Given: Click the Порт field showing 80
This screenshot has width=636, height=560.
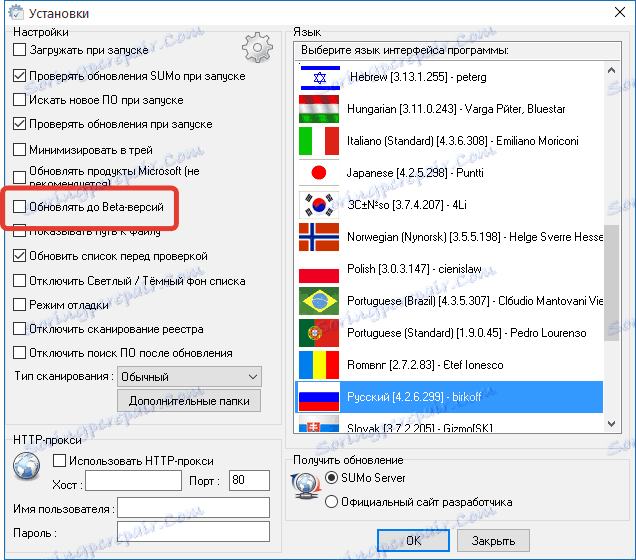Looking at the screenshot, I should 249,481.
